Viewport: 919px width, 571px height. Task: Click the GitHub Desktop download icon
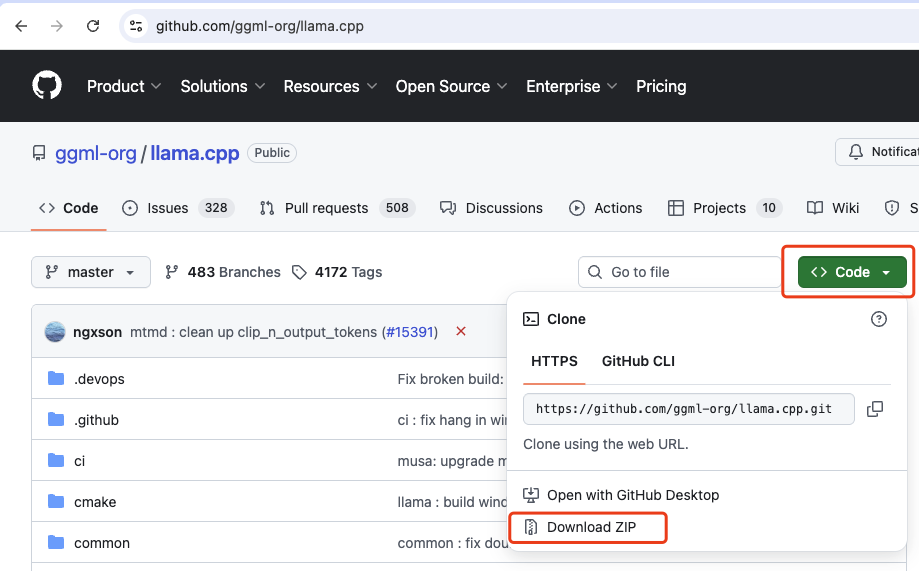coord(531,495)
